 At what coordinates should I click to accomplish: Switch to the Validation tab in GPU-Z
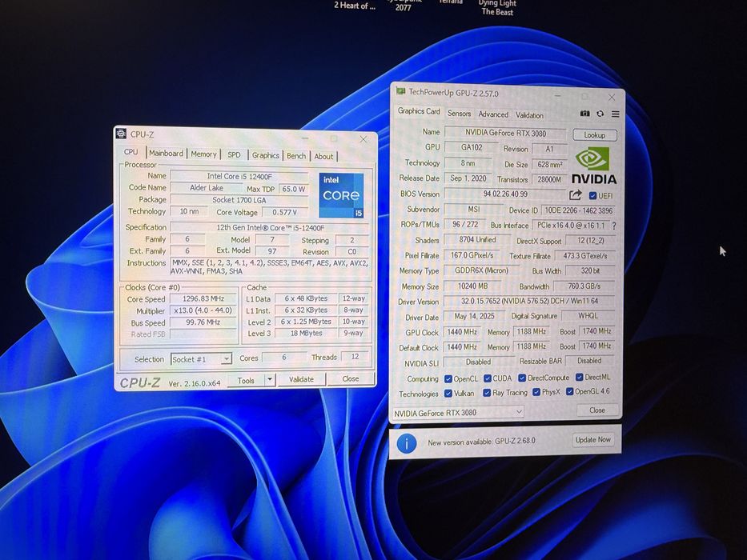pos(529,115)
